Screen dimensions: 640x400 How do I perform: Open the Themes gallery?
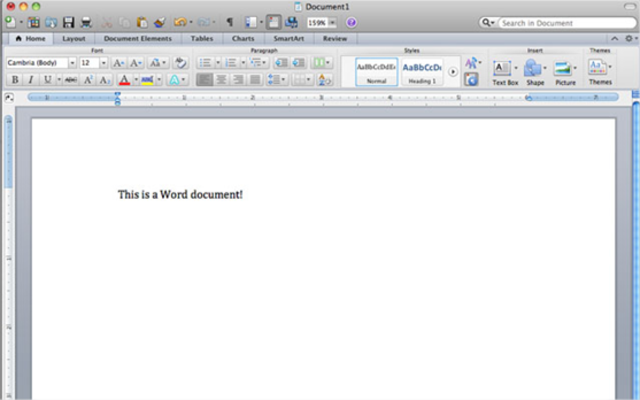tap(600, 72)
